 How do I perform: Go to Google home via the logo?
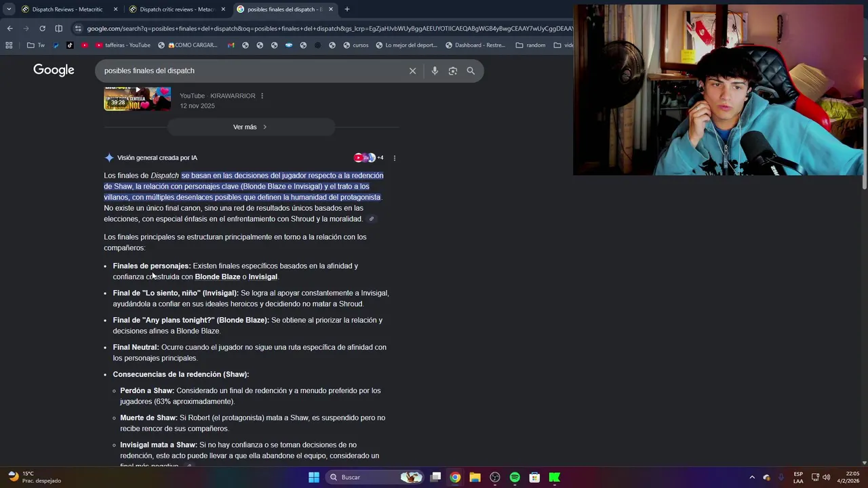pyautogui.click(x=54, y=70)
